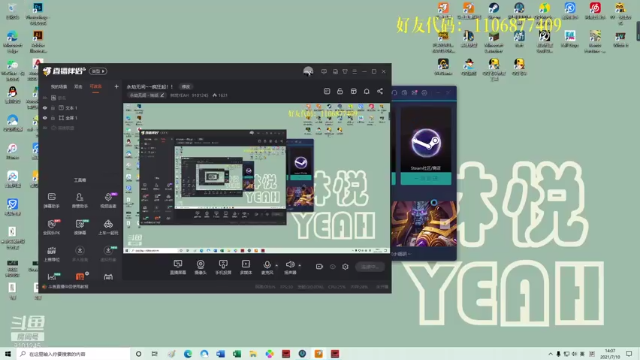Open the 弹幕助手 tool
This screenshot has height=360, width=640.
click(51, 200)
